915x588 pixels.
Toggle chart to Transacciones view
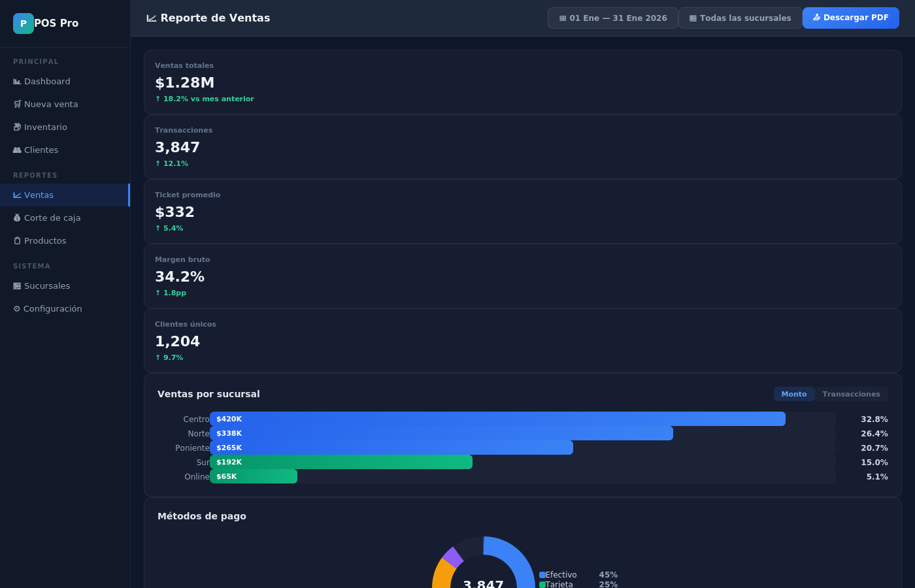click(851, 394)
